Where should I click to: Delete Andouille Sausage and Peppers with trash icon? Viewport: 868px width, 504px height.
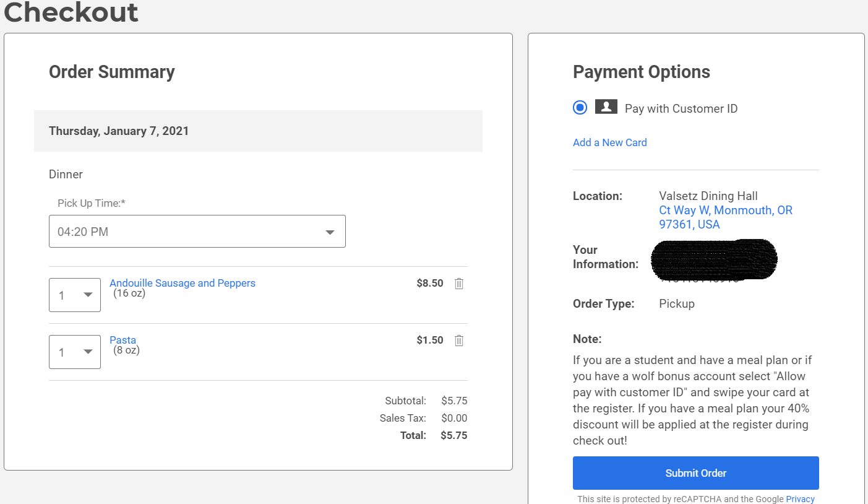(459, 284)
